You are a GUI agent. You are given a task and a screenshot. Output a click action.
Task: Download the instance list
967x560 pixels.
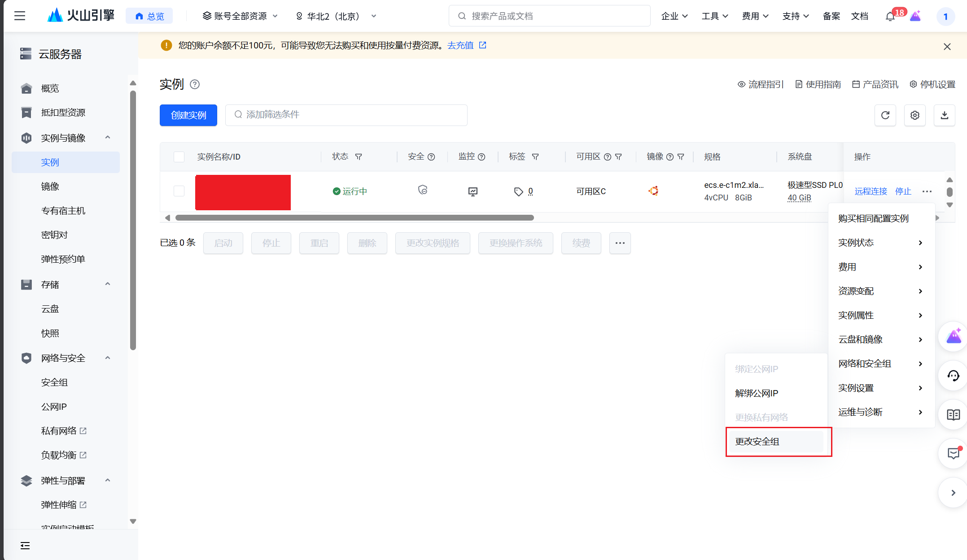point(945,115)
